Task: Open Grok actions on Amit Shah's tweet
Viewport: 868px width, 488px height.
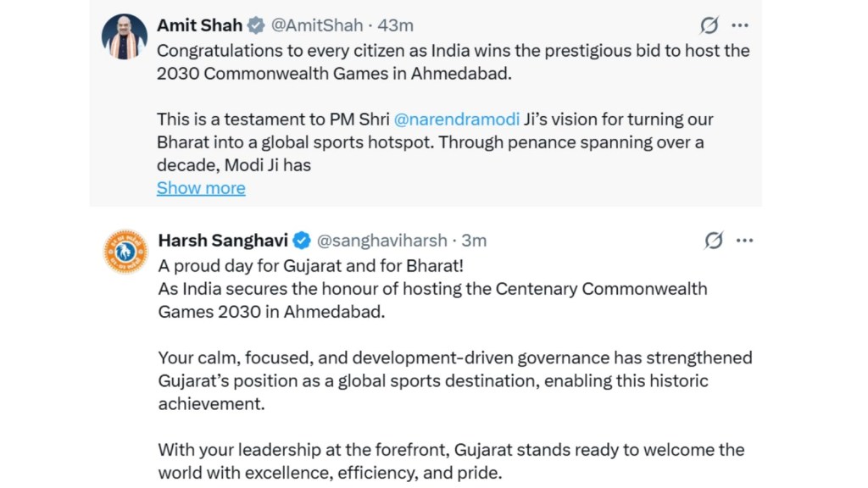Action: click(x=711, y=25)
